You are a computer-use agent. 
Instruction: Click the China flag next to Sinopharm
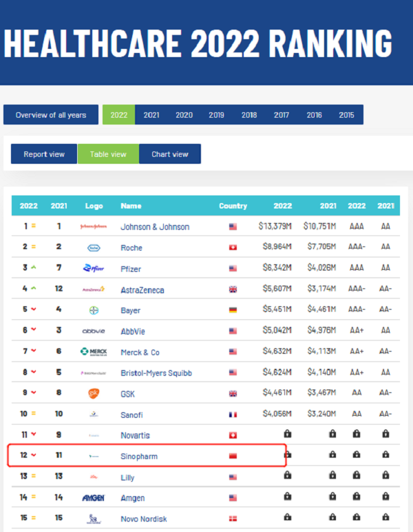click(233, 456)
